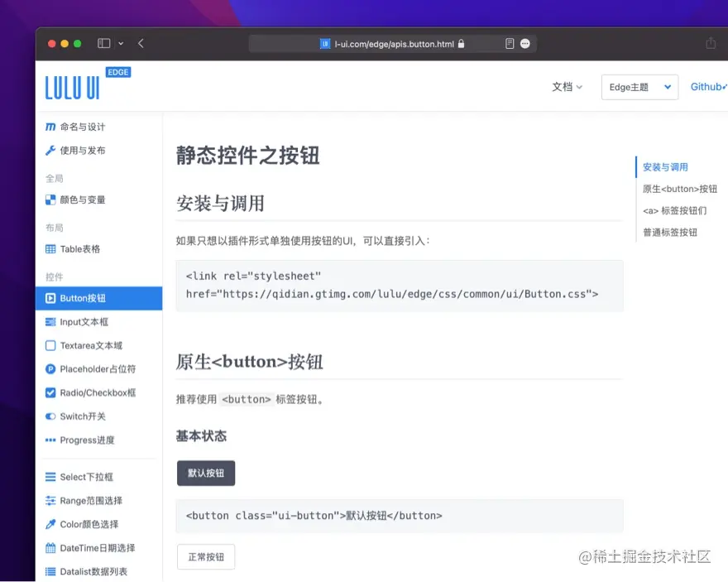
Task: Open the Safari sidebar chevron dropdown
Action: 121,43
